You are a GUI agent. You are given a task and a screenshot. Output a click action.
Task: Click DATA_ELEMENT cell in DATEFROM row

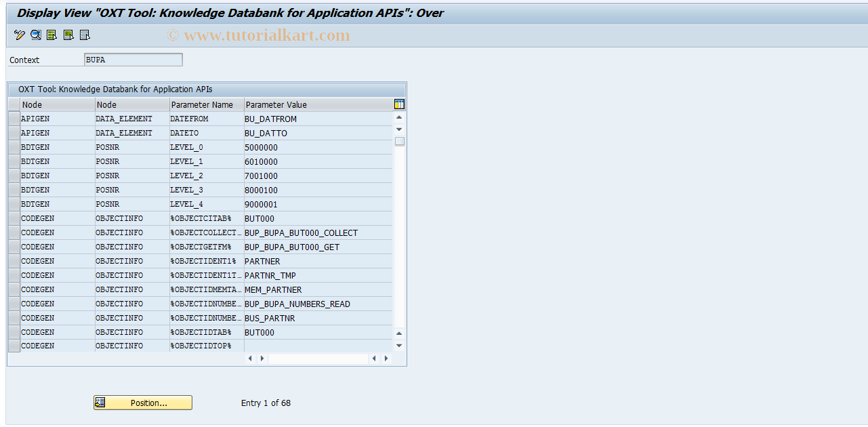point(132,119)
